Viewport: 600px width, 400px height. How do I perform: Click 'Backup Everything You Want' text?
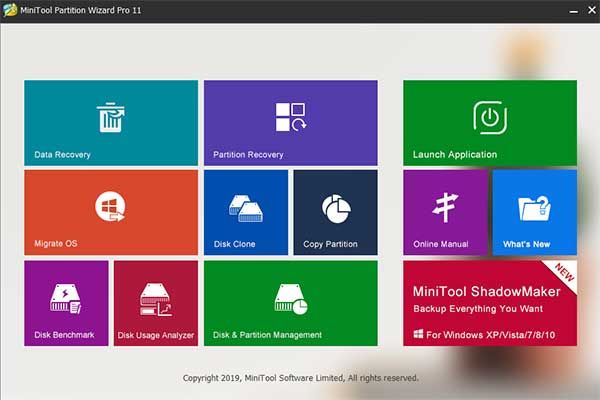[x=478, y=309]
